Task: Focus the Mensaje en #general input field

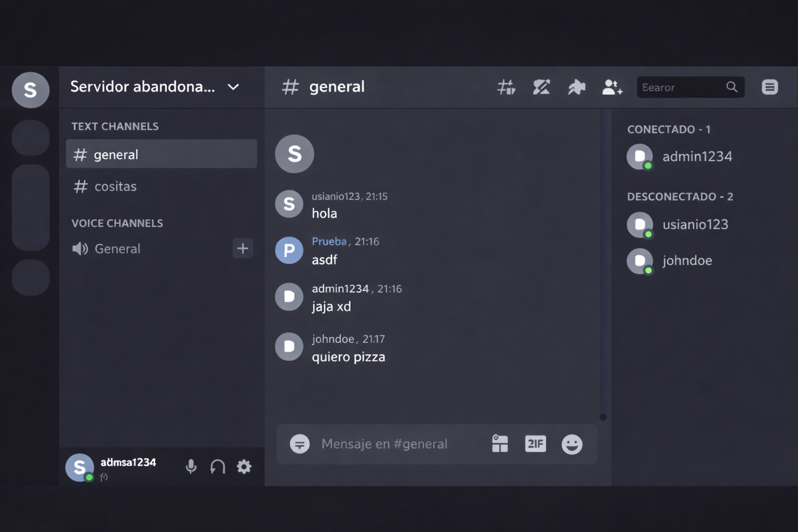Action: [x=384, y=444]
